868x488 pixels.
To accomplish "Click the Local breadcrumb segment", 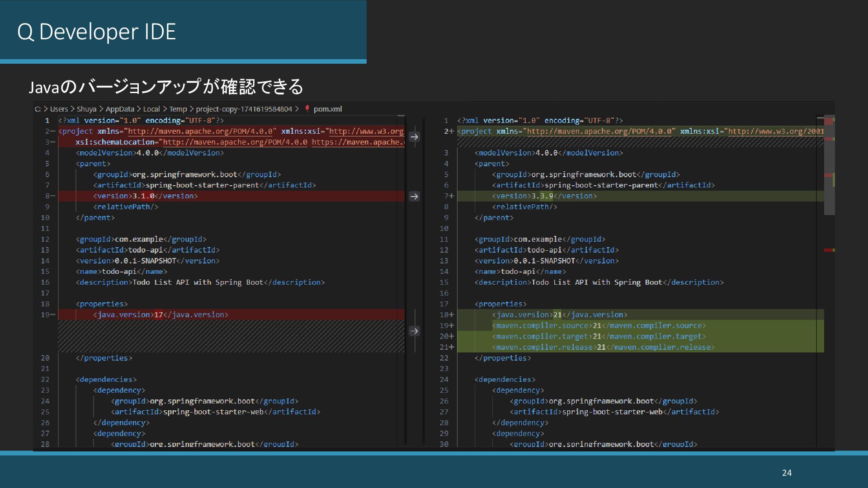I will (151, 109).
